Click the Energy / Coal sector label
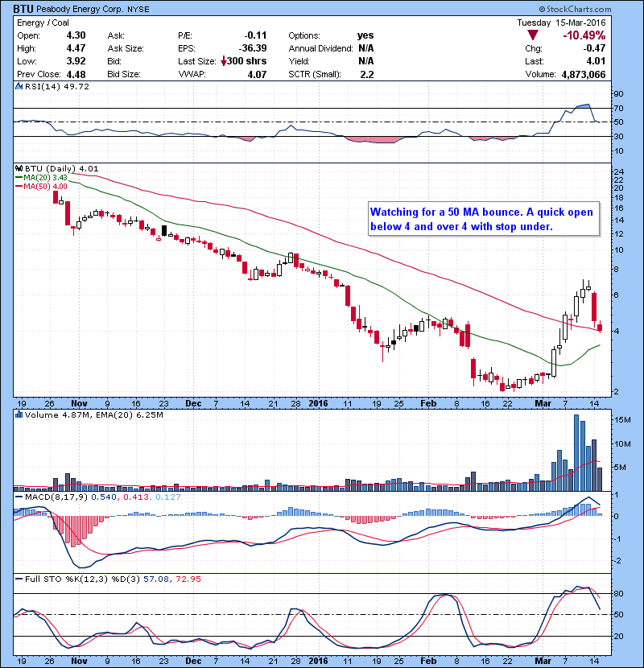The height and width of the screenshot is (668, 644). (43, 23)
